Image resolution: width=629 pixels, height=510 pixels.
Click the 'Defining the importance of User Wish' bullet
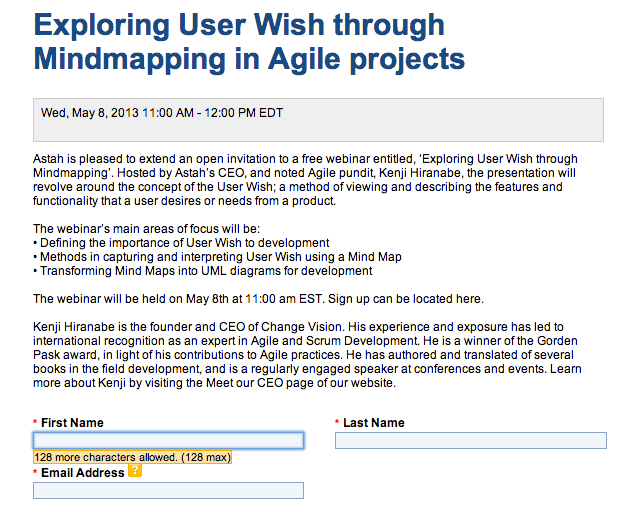[x=184, y=243]
